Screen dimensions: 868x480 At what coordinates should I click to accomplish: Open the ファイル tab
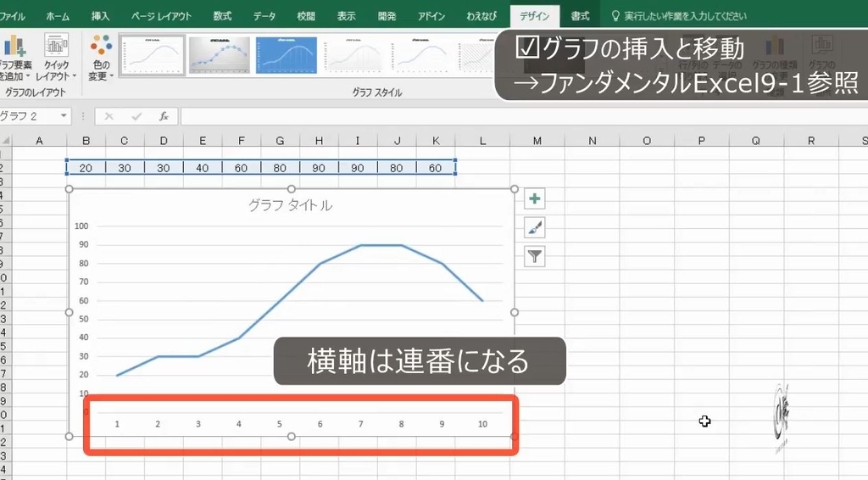tap(14, 16)
